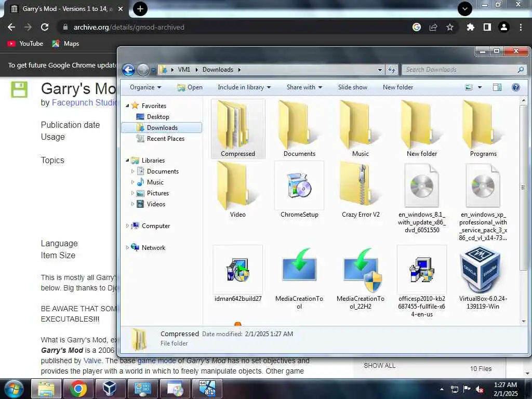Open Chrome from the taskbar

click(x=78, y=389)
